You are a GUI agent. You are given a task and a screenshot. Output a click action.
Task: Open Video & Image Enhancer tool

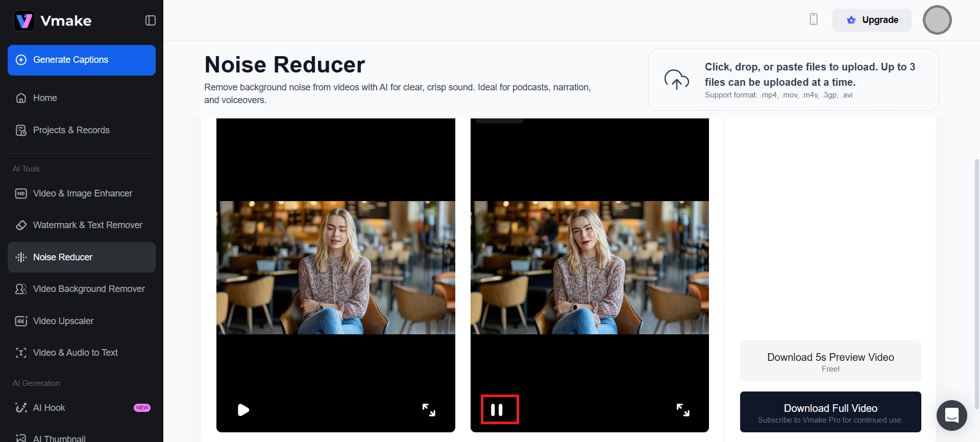click(82, 193)
